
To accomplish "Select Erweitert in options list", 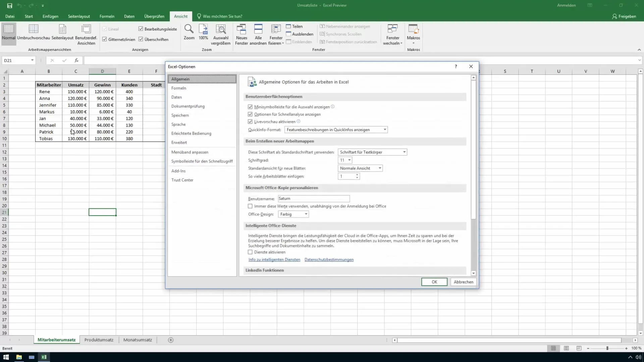I will point(179,142).
